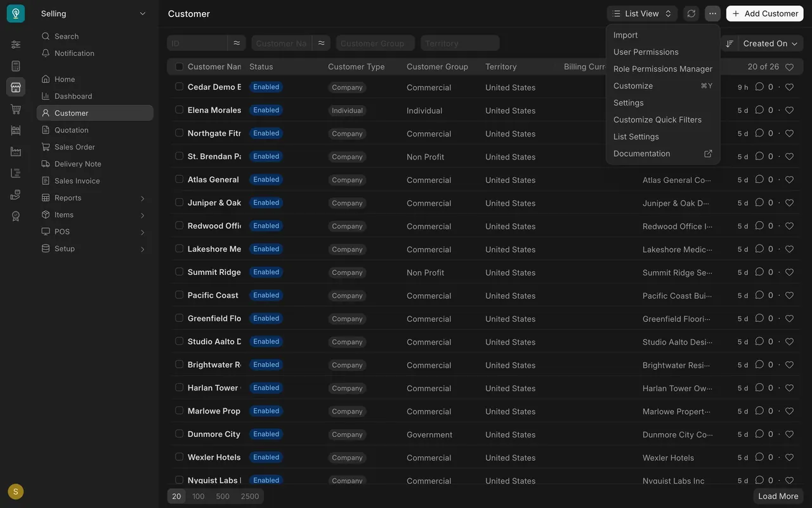Check the Cedar Demo row checkbox
Image resolution: width=812 pixels, height=508 pixels.
[x=179, y=86]
